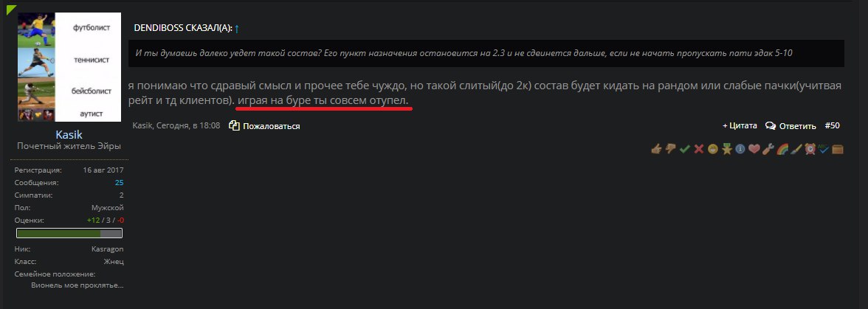Viewport: 868px width, 309px height.
Task: Give the gold star medal rating
Action: point(727,149)
